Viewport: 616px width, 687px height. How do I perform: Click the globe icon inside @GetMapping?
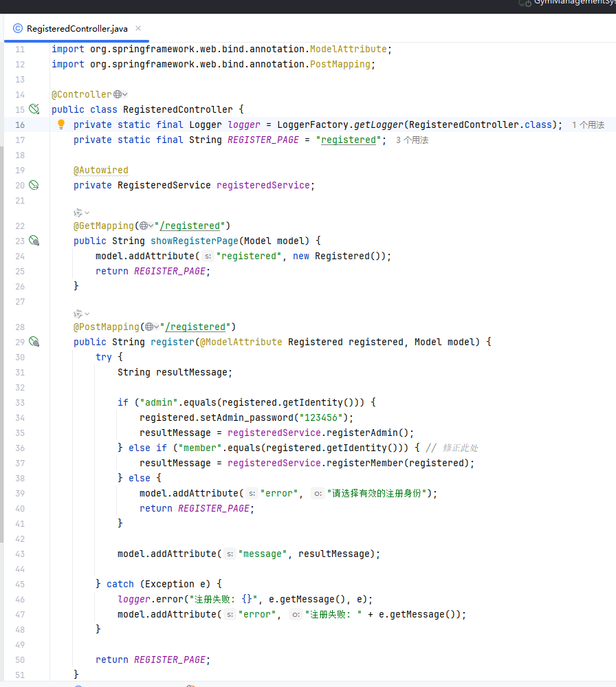point(144,226)
